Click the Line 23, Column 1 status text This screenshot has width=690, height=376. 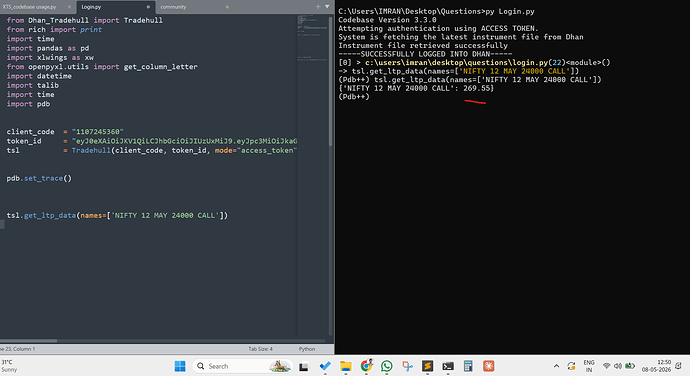[x=18, y=349]
